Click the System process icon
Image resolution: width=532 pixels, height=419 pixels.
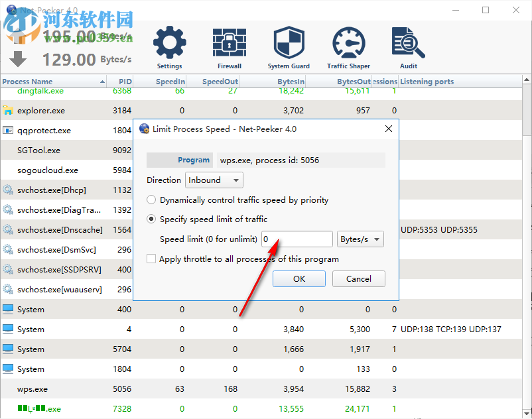click(7, 310)
